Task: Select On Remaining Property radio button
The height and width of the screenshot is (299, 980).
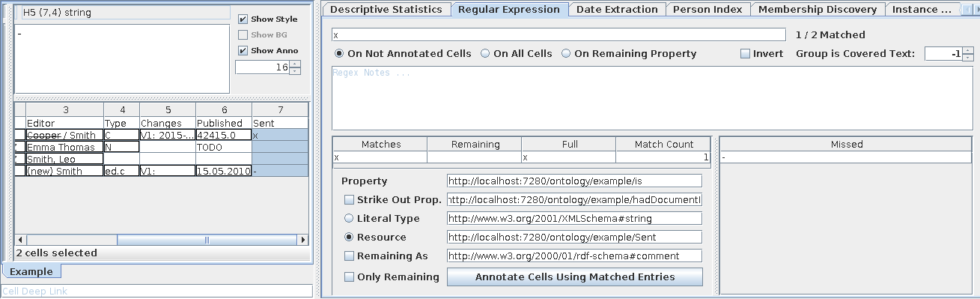Action: tap(629, 54)
